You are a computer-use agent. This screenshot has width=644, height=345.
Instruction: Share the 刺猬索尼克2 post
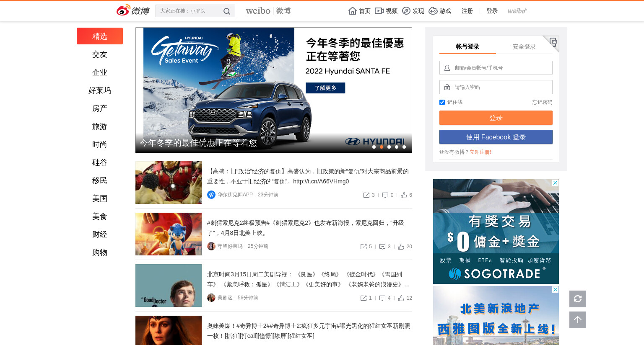click(x=364, y=247)
